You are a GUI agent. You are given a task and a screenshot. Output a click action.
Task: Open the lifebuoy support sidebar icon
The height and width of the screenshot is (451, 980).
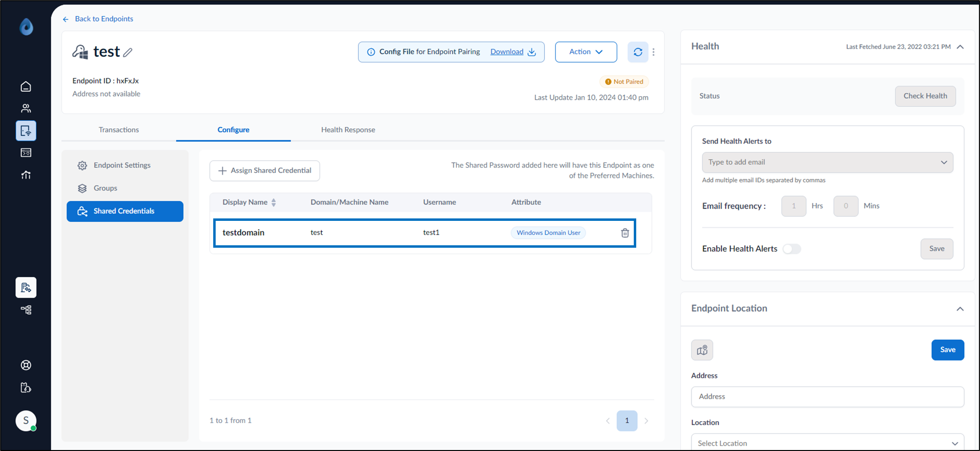[26, 365]
